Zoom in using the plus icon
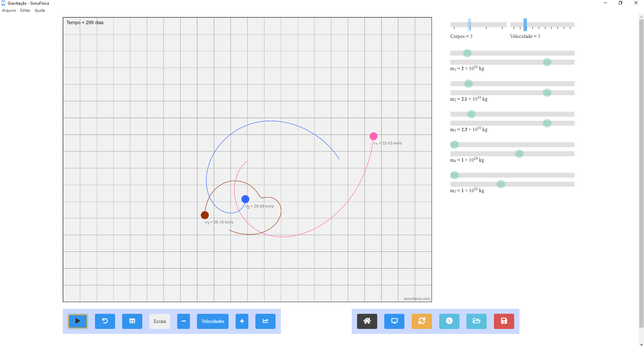 click(242, 321)
